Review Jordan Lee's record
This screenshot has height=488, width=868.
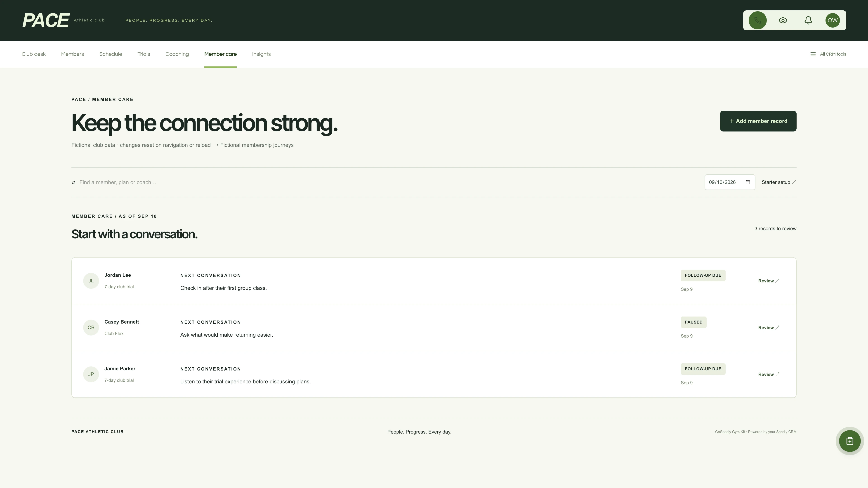[x=769, y=281]
